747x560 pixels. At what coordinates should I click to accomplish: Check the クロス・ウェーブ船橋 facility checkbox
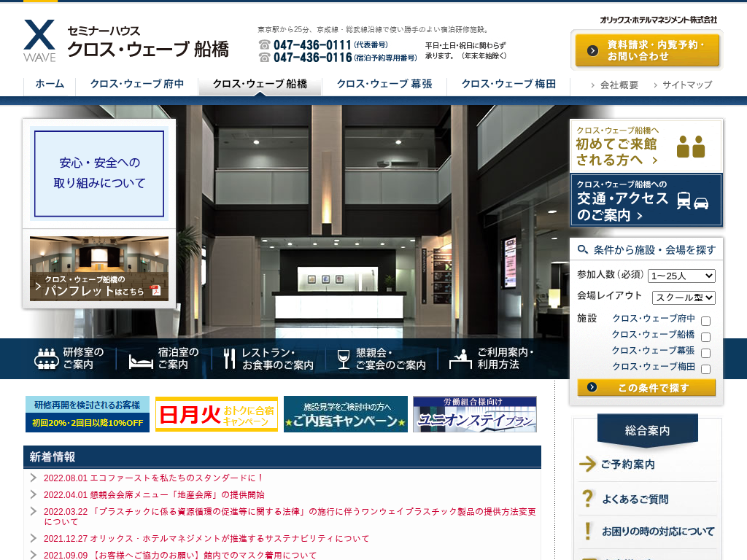[x=706, y=337]
